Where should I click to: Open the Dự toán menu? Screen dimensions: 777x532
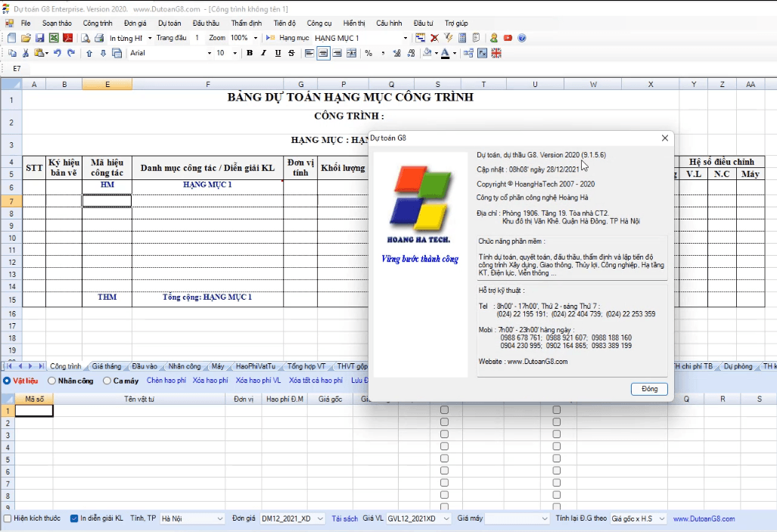coord(169,23)
